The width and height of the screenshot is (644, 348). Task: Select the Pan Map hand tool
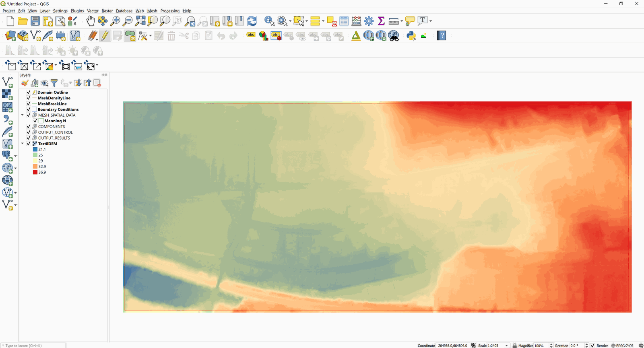(91, 21)
